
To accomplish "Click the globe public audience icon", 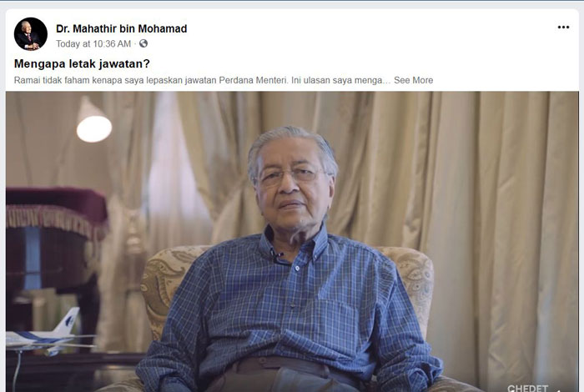I will pos(143,43).
